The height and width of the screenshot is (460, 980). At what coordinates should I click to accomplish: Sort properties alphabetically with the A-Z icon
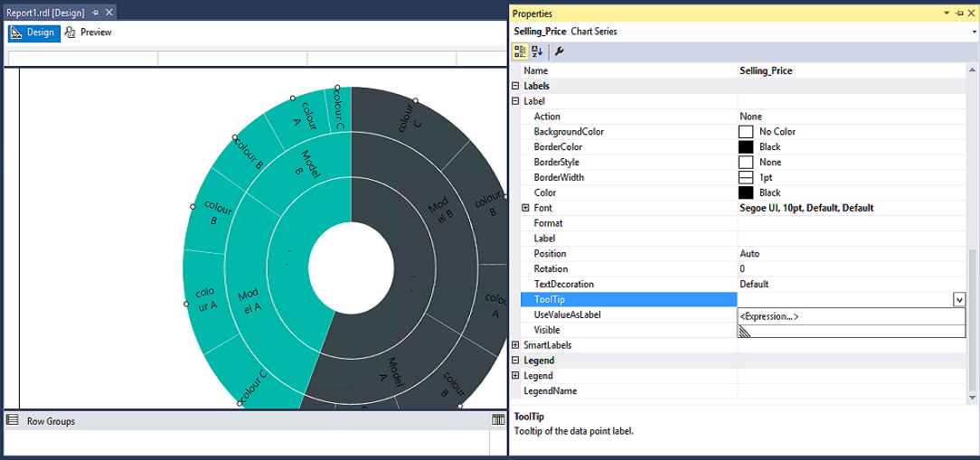coord(537,52)
